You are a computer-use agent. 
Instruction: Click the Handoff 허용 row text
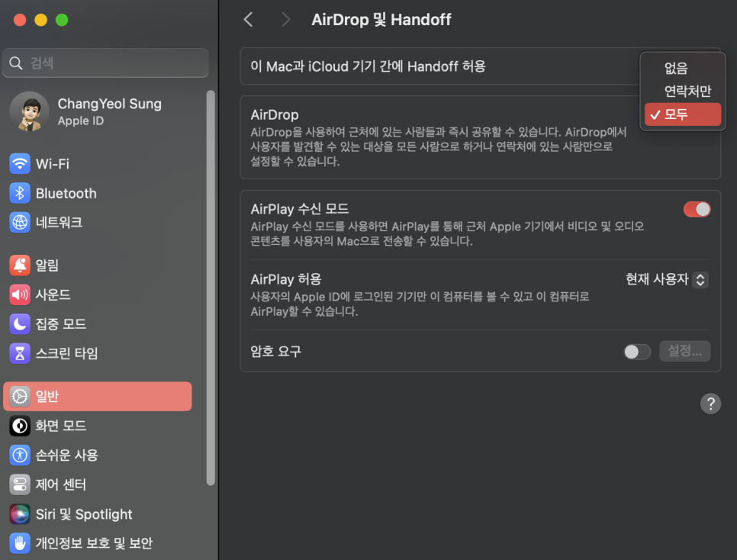pos(368,66)
